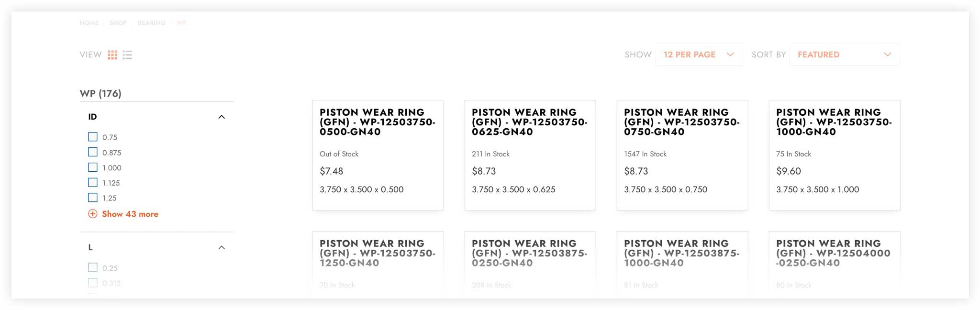Check the 0.25 L filter checkbox
This screenshot has width=980, height=310.
click(x=93, y=267)
